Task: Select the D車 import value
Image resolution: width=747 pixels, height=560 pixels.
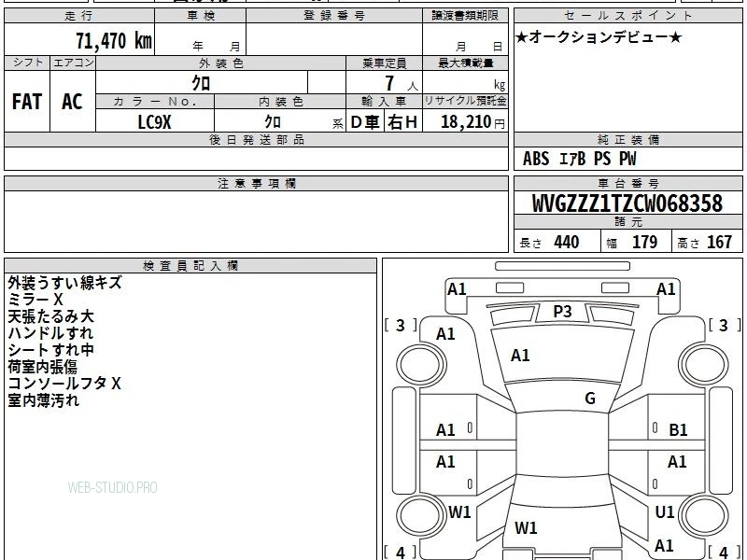Action: pos(364,122)
